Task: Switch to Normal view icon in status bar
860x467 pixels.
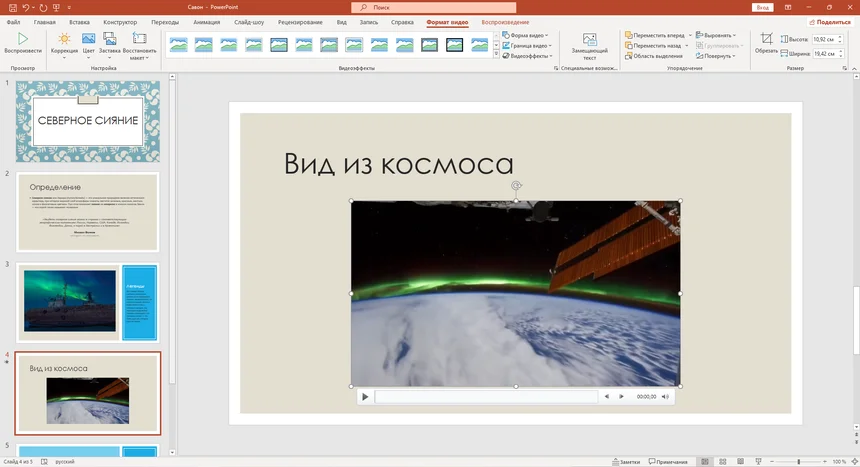Action: (x=705, y=462)
